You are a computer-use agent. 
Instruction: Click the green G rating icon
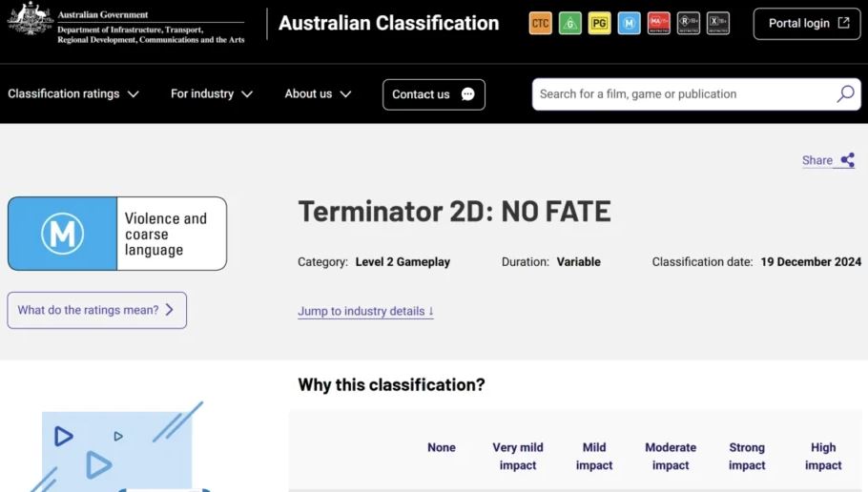[x=570, y=23]
